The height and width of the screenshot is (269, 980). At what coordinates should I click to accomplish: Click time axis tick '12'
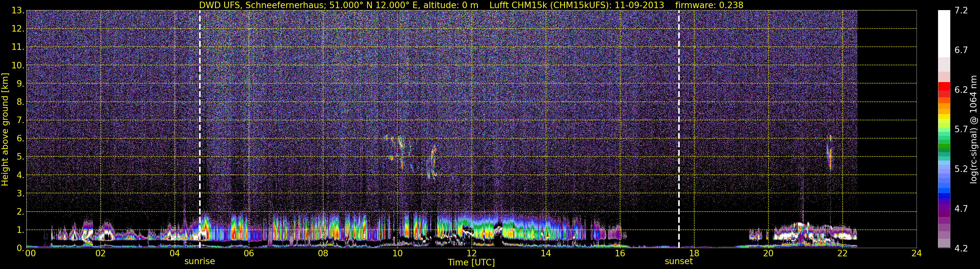(471, 253)
